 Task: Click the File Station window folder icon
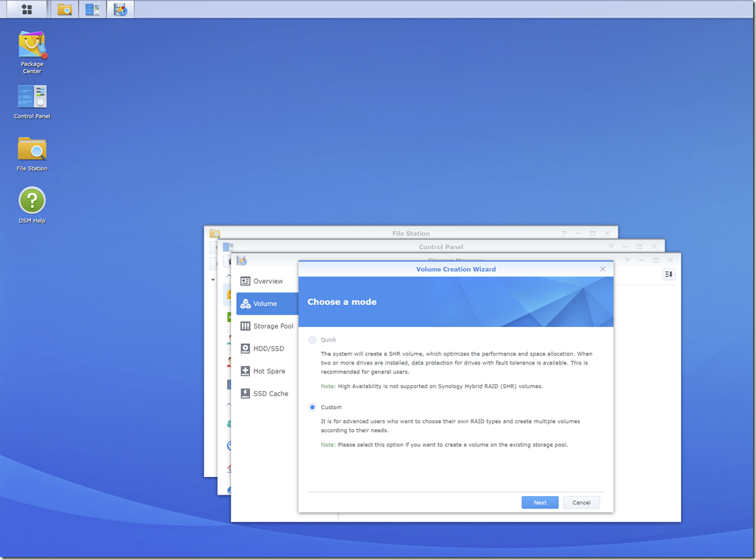click(215, 234)
